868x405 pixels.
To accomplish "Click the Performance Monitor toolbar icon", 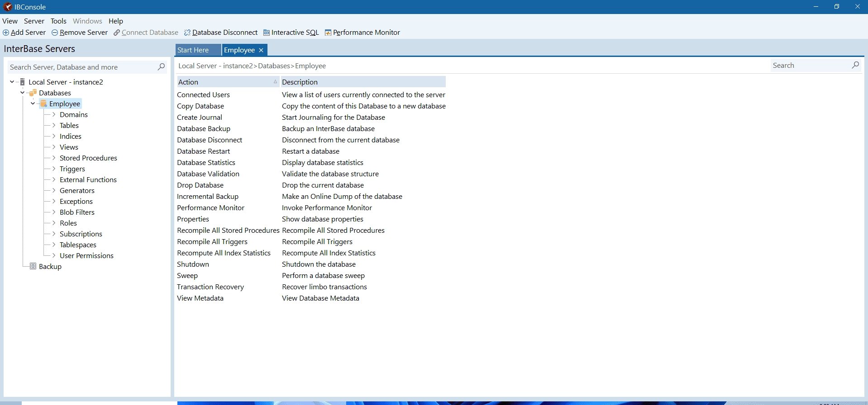I will (328, 33).
